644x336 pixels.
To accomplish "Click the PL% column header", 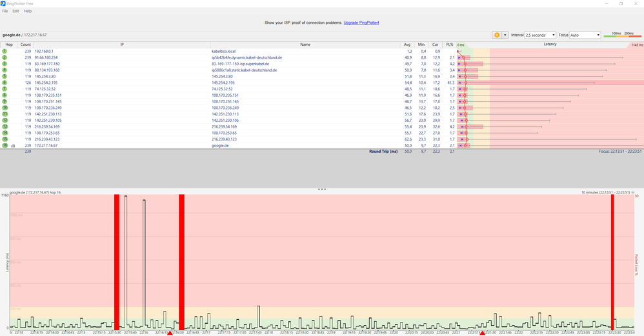I will pos(449,44).
